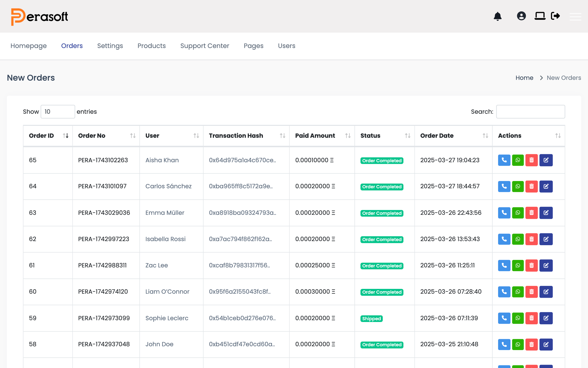This screenshot has height=368, width=588.
Task: Focus the Search input field
Action: point(530,112)
